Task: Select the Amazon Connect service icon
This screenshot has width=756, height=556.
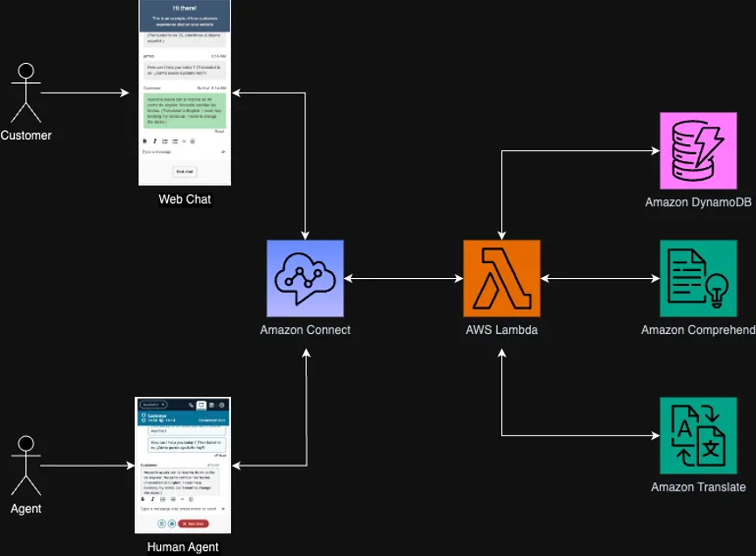Action: click(x=305, y=279)
